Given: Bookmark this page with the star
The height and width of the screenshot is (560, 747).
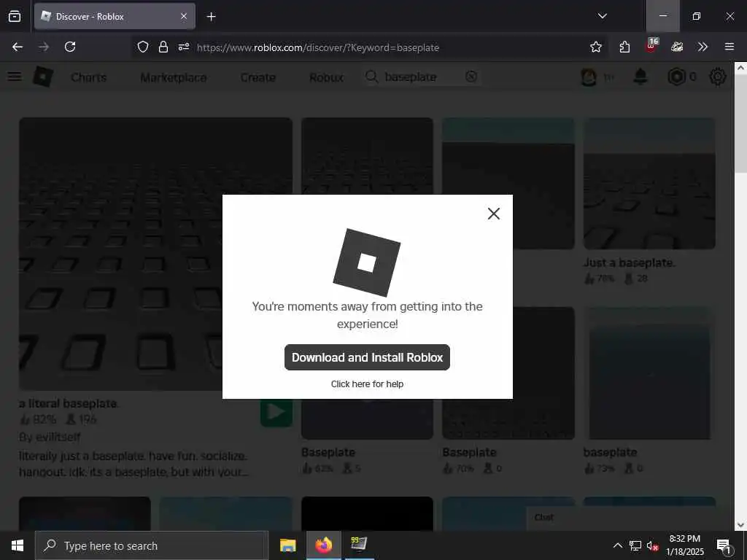Looking at the screenshot, I should pos(595,47).
